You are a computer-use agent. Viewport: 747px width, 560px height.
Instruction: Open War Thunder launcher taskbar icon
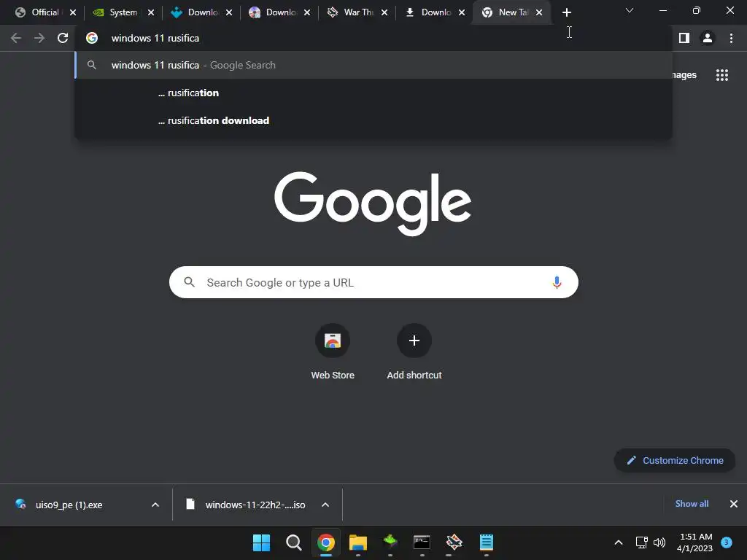click(x=454, y=542)
